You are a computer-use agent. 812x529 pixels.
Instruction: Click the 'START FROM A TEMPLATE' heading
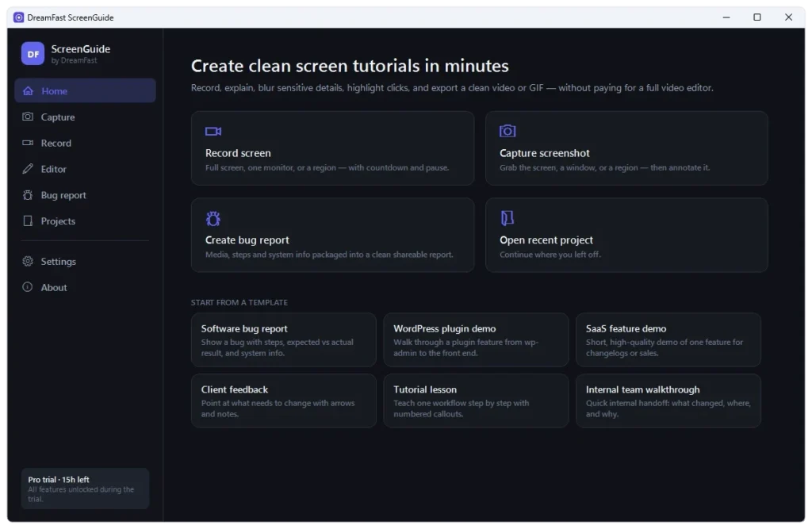(239, 303)
